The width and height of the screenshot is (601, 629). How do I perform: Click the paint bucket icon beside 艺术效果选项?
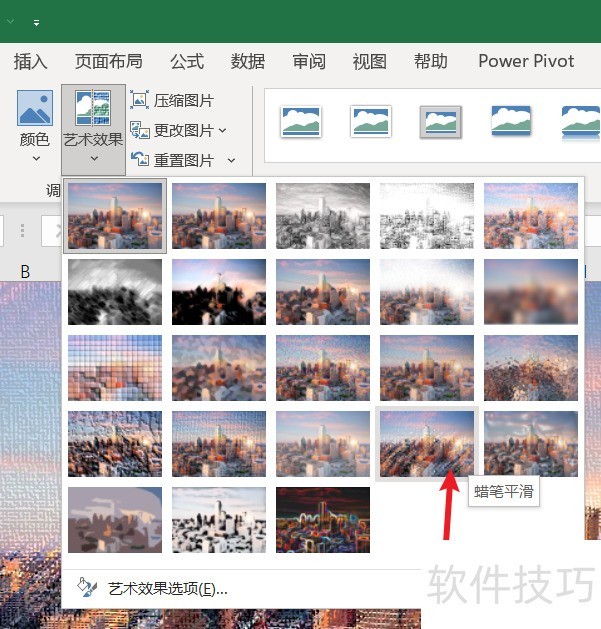click(87, 588)
